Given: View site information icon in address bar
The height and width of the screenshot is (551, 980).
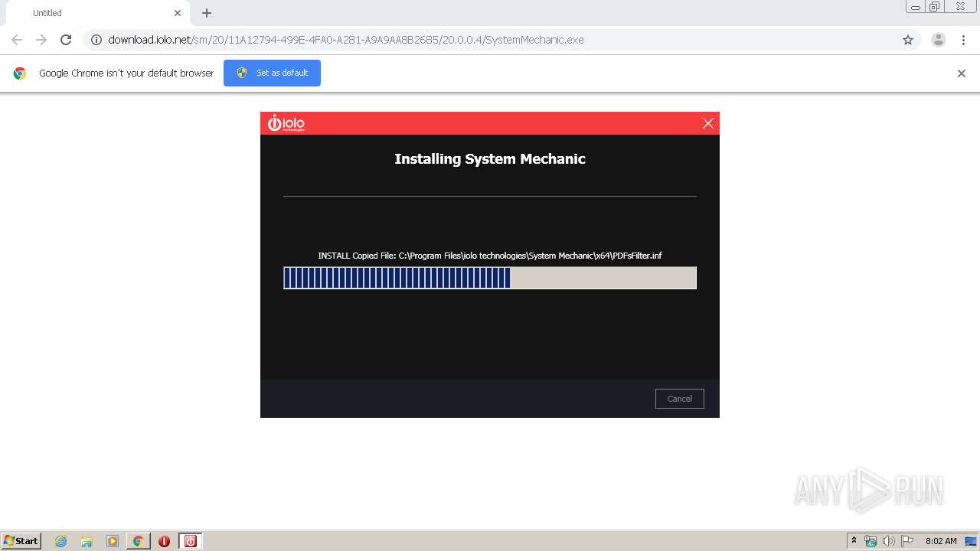Looking at the screenshot, I should coord(96,40).
